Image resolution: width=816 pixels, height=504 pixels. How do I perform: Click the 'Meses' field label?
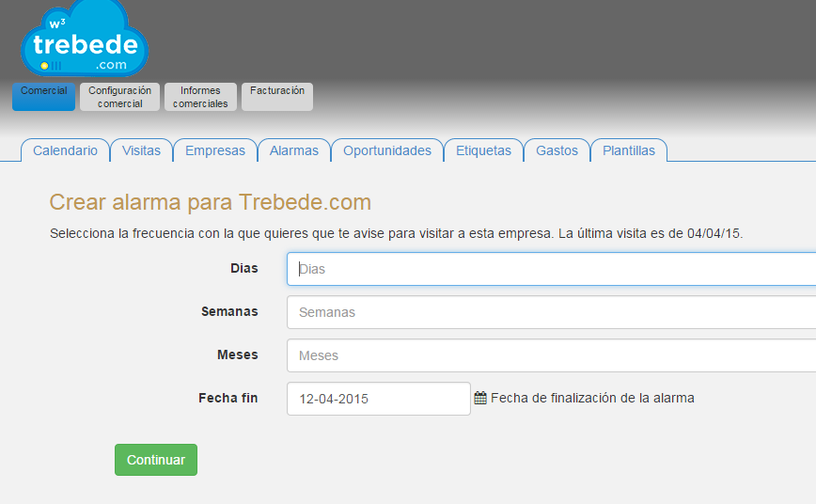pos(237,354)
